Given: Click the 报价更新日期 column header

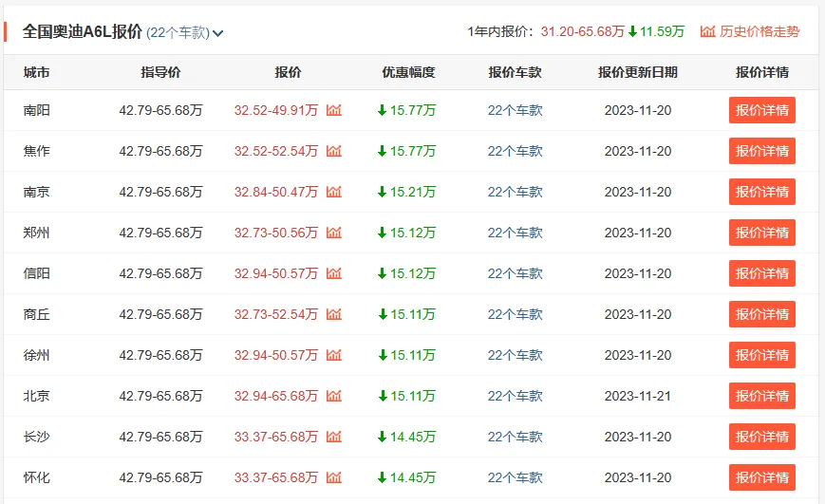Looking at the screenshot, I should click(x=638, y=72).
